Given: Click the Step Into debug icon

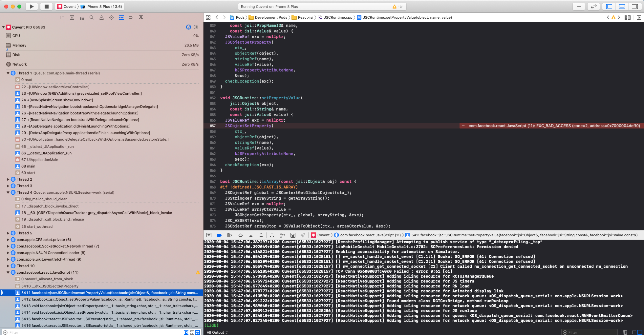Looking at the screenshot, I should (251, 235).
